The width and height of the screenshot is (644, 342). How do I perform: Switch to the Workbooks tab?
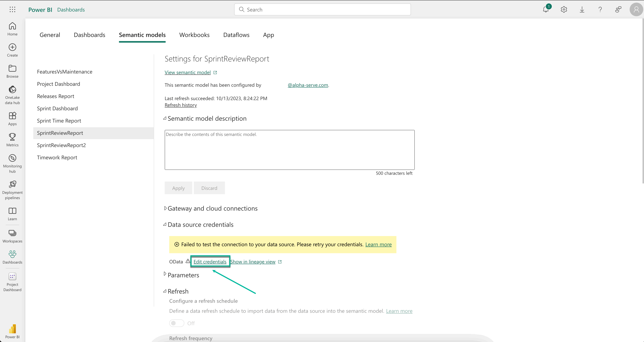point(194,35)
